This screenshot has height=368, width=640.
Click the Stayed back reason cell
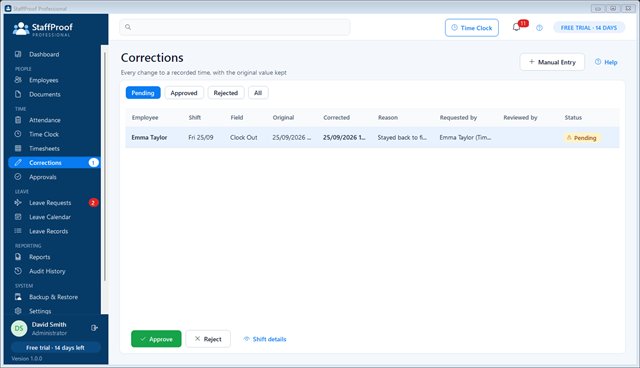(x=402, y=137)
